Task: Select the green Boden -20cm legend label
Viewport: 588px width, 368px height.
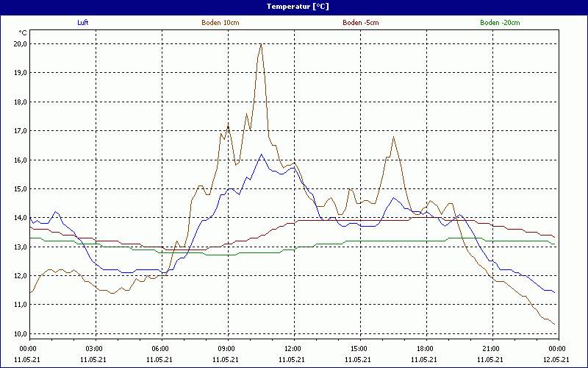Action: click(x=499, y=23)
